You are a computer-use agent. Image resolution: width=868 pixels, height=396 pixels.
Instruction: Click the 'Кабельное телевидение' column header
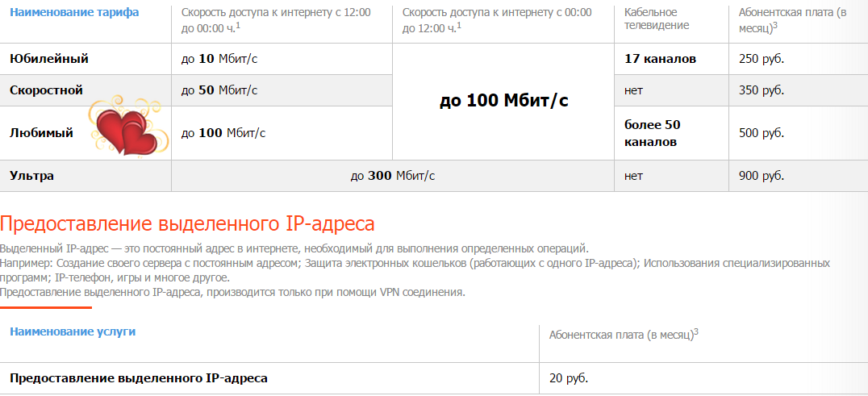pos(657,19)
